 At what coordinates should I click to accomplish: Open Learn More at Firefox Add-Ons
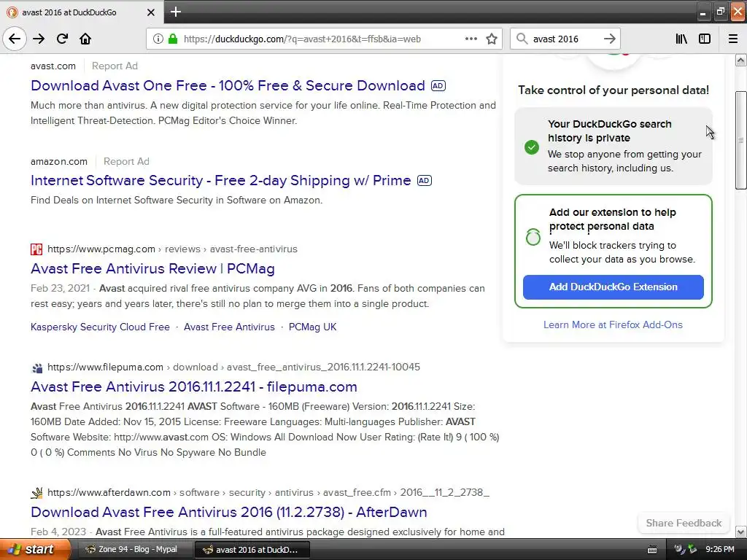coord(613,324)
